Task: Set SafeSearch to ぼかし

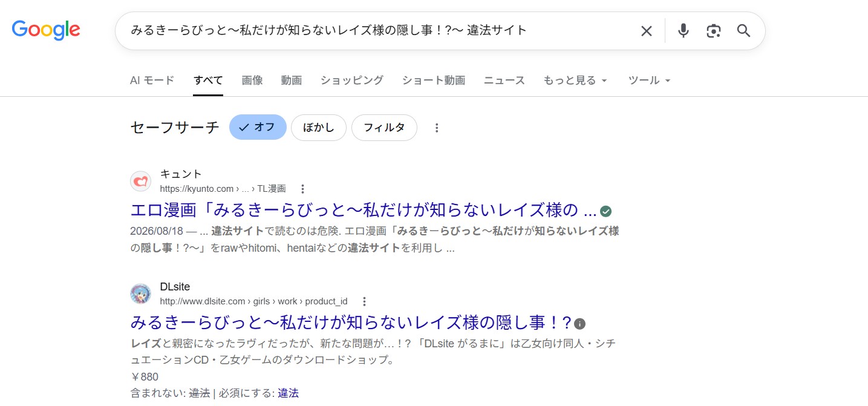Action: [319, 128]
